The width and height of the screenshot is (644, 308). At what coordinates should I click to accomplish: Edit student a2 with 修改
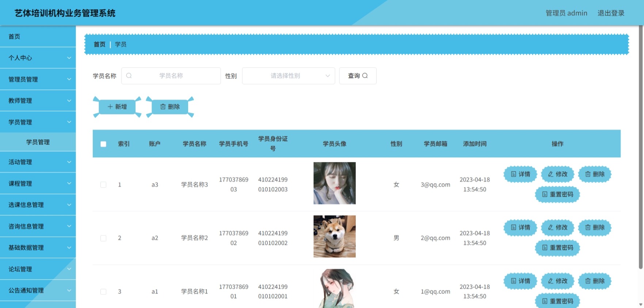(557, 227)
